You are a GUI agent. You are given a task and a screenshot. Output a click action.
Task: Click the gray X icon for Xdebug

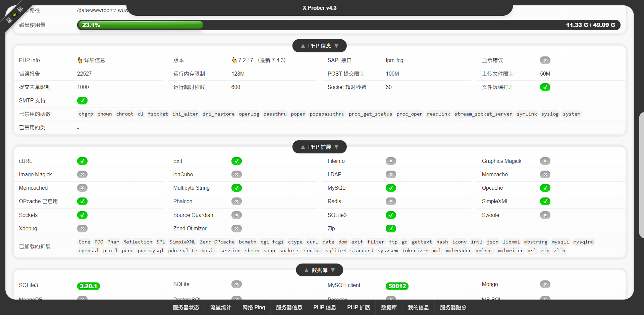tap(82, 228)
